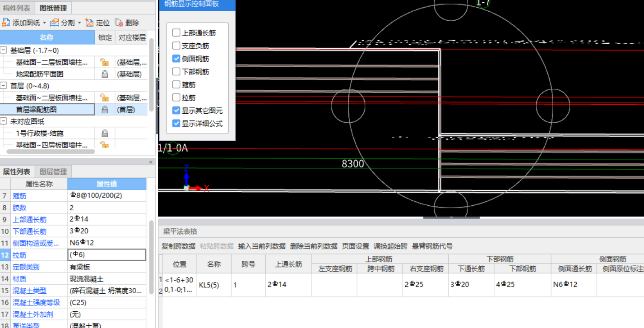Click the 下部通长筋 property value 3Φ20
The width and height of the screenshot is (644, 328).
(x=107, y=231)
